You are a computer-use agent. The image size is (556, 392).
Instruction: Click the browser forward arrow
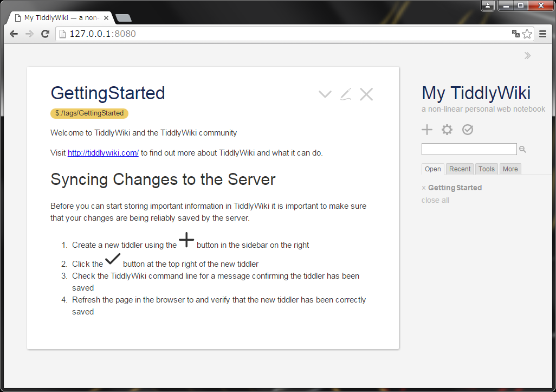(30, 34)
